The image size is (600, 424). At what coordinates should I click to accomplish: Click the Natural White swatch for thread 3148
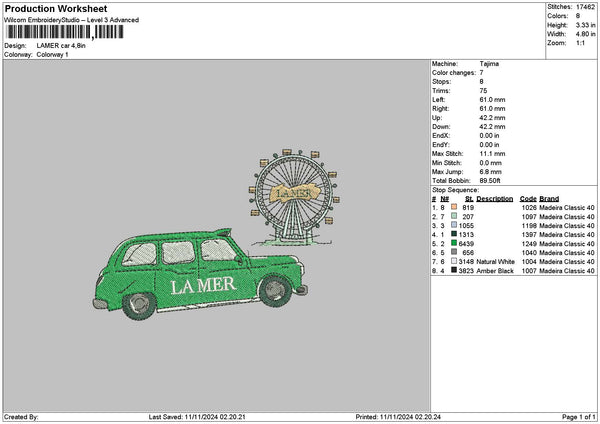coord(454,261)
